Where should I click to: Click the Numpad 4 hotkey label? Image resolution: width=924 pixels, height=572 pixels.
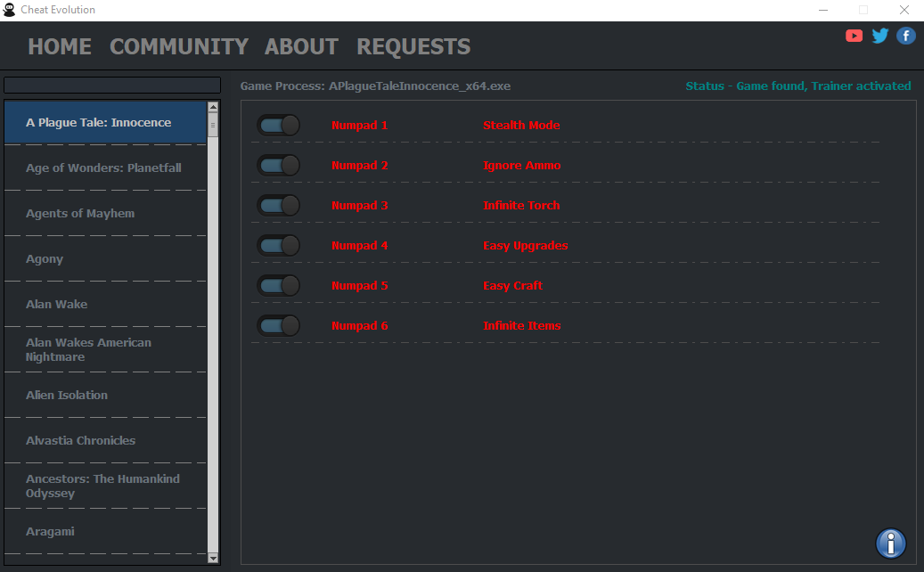(359, 245)
